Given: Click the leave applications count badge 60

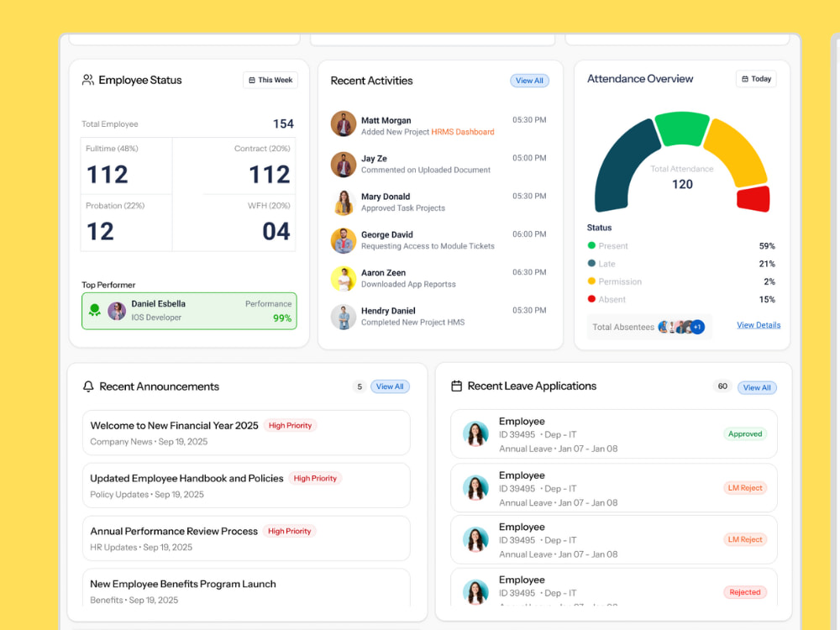Looking at the screenshot, I should (722, 386).
